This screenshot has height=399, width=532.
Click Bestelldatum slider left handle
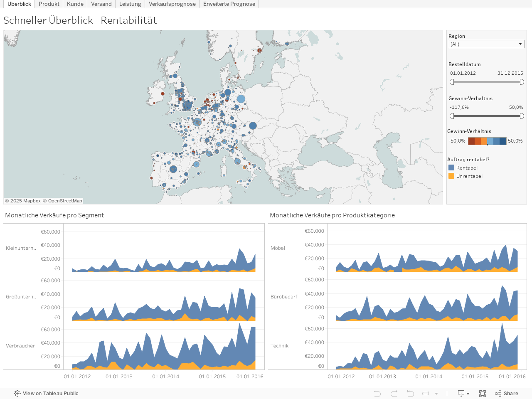452,82
